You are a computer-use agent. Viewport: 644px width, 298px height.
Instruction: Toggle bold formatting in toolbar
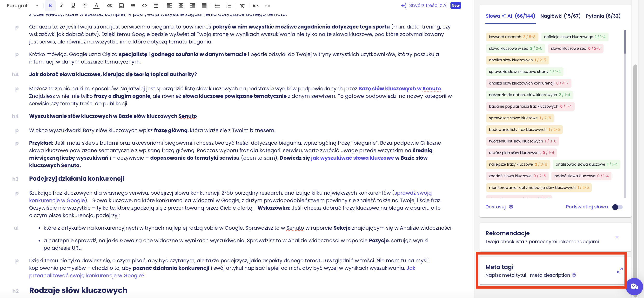(x=50, y=6)
